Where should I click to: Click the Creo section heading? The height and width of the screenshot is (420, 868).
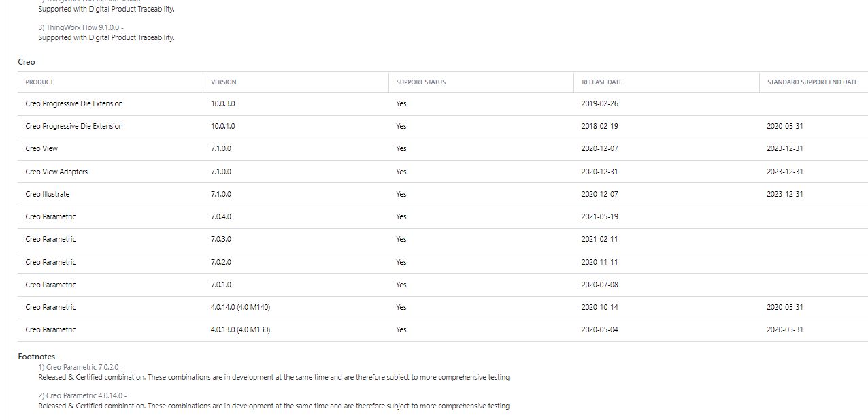coord(27,62)
